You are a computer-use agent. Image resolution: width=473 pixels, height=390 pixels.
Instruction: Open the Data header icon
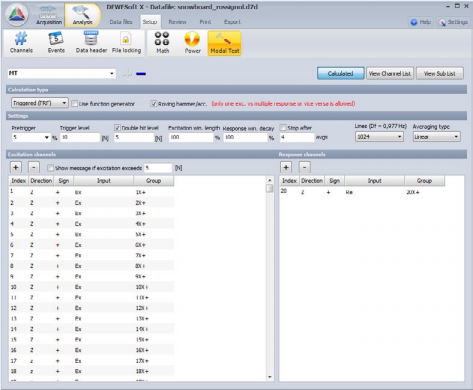click(x=91, y=43)
